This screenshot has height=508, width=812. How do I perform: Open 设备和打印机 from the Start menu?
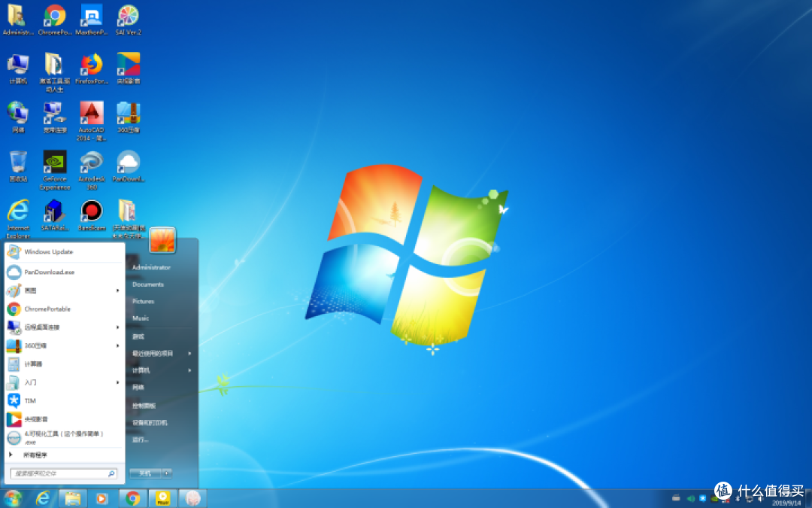click(x=150, y=423)
